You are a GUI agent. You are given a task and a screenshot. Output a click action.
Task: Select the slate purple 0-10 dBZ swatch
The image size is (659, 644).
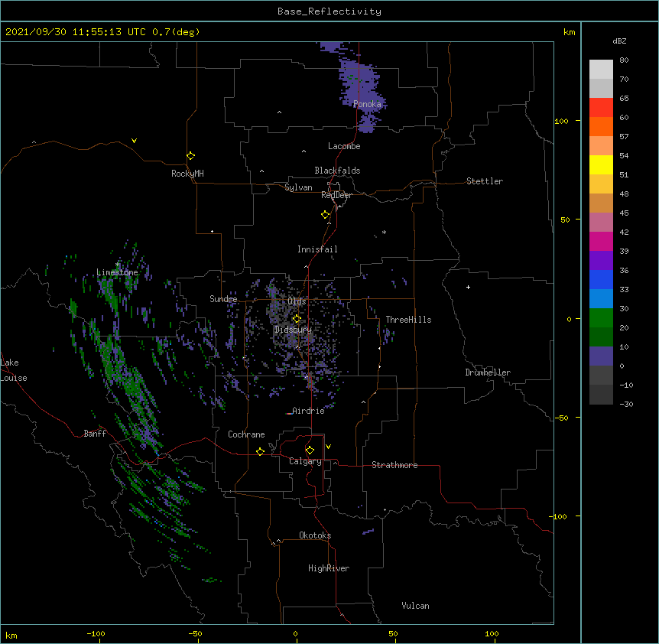(601, 356)
